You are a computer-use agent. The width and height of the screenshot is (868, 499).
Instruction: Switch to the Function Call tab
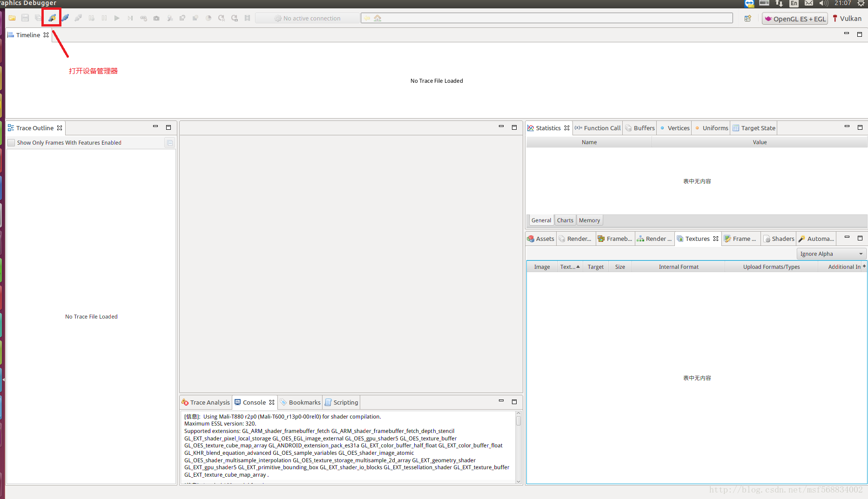(598, 128)
